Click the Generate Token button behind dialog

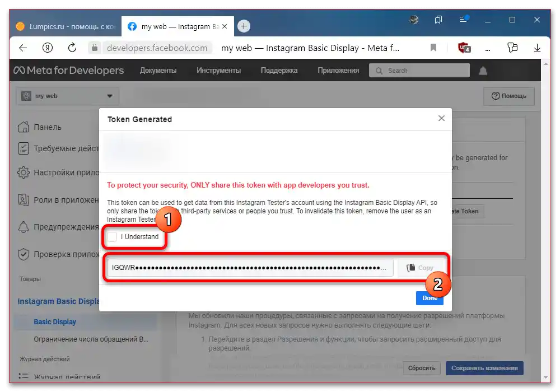468,211
